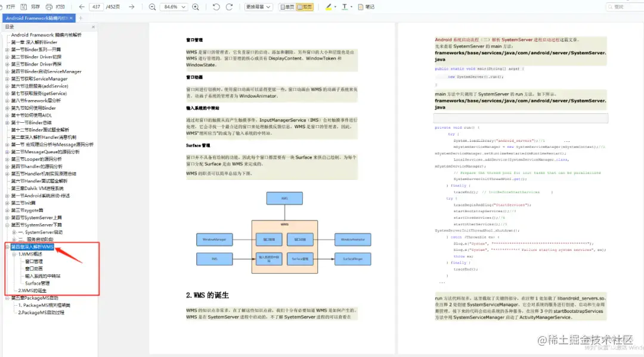Open the highlighter color dropdown arrow
The height and width of the screenshot is (357, 644).
coord(335,7)
